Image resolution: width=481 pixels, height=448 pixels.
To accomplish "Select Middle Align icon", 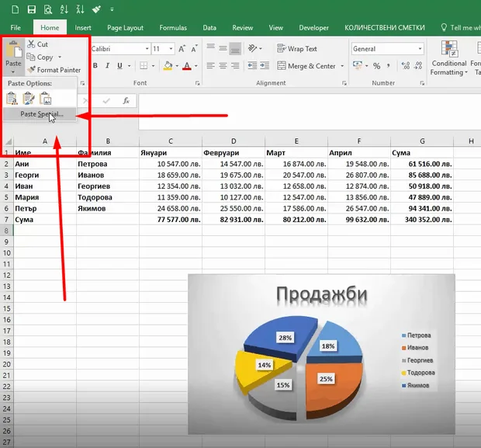I will pyautogui.click(x=223, y=48).
